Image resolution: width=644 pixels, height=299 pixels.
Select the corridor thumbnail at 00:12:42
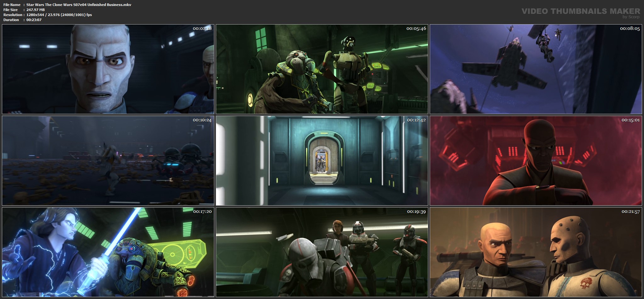(x=322, y=161)
